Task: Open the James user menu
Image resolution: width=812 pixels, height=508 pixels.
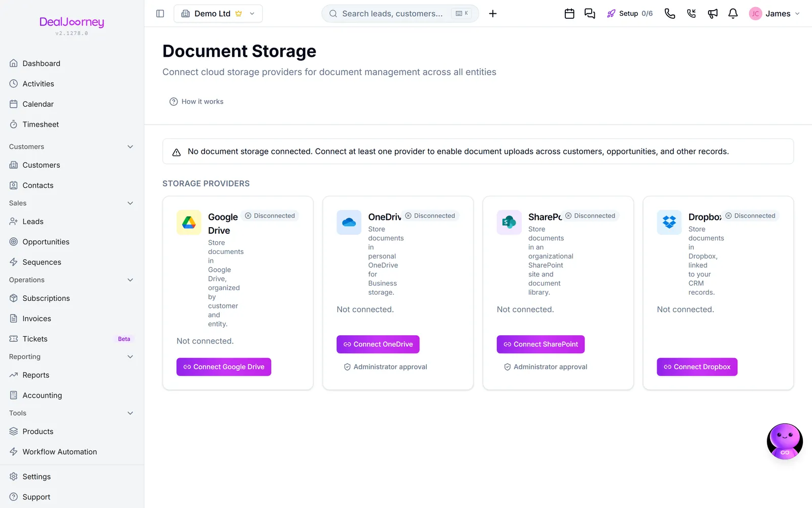Action: [x=775, y=14]
